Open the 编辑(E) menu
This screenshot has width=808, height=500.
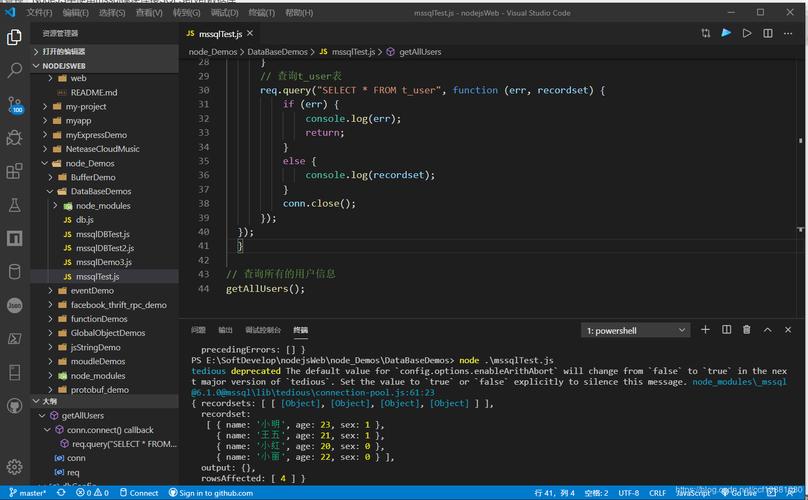tap(75, 12)
